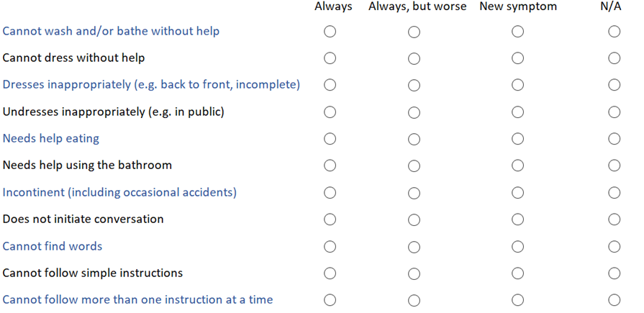Choose New symptom for Dresses inappropriately
The width and height of the screenshot is (644, 313).
tap(517, 85)
